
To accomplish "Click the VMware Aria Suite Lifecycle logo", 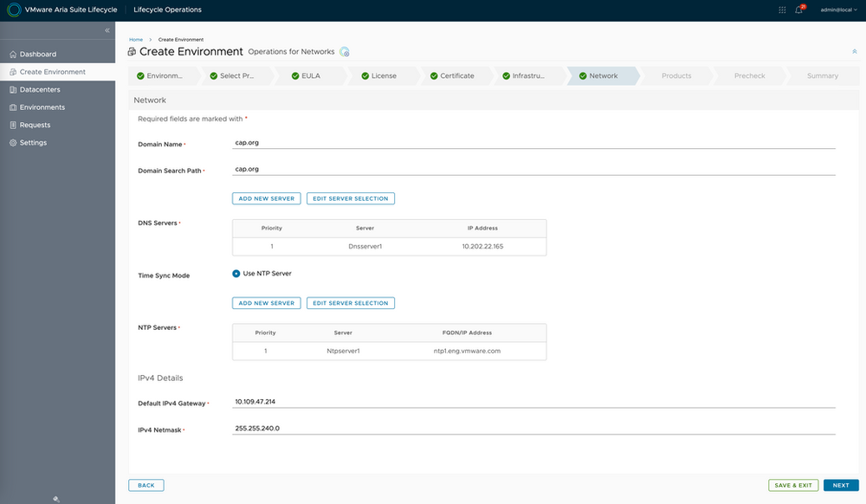I will 14,10.
